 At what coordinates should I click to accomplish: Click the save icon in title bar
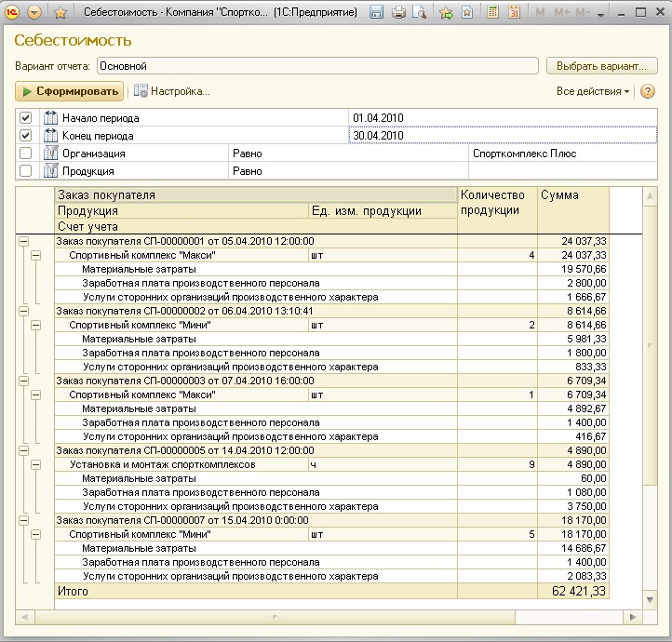(376, 13)
